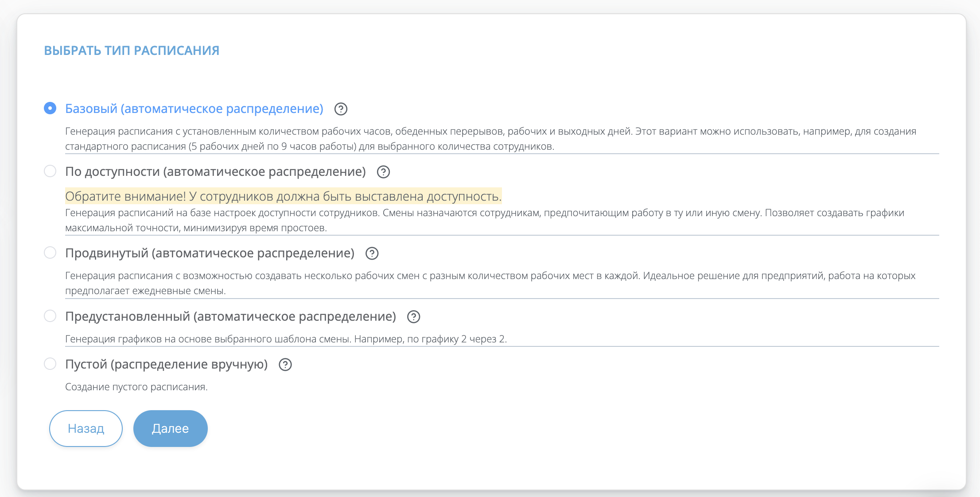
Task: Click the Базовый (автоматическое распределение) label
Action: [x=194, y=109]
